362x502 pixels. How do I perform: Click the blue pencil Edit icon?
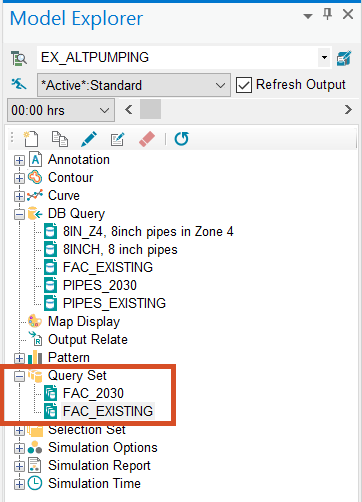coord(89,139)
